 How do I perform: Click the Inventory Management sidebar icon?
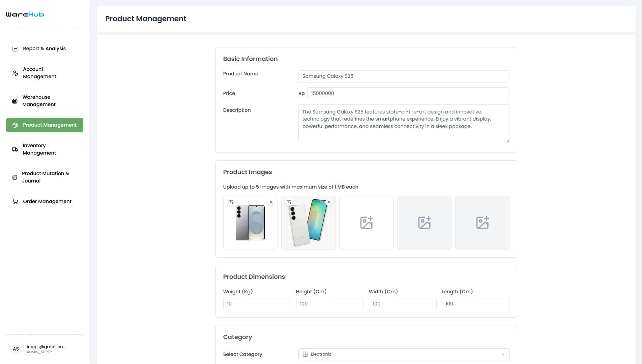(x=15, y=149)
